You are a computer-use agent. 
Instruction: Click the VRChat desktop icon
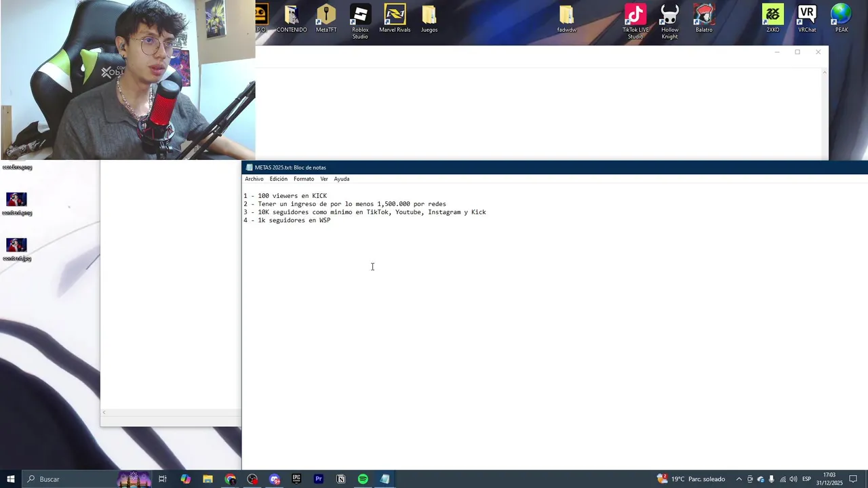807,19
